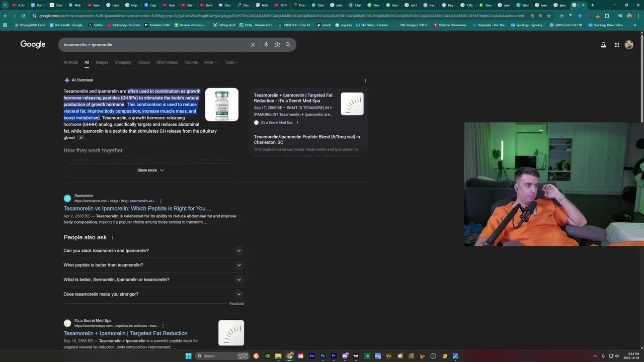Open the tab search dropdown in Chrome
Screen dimensions: 644x362
coord(6,5)
